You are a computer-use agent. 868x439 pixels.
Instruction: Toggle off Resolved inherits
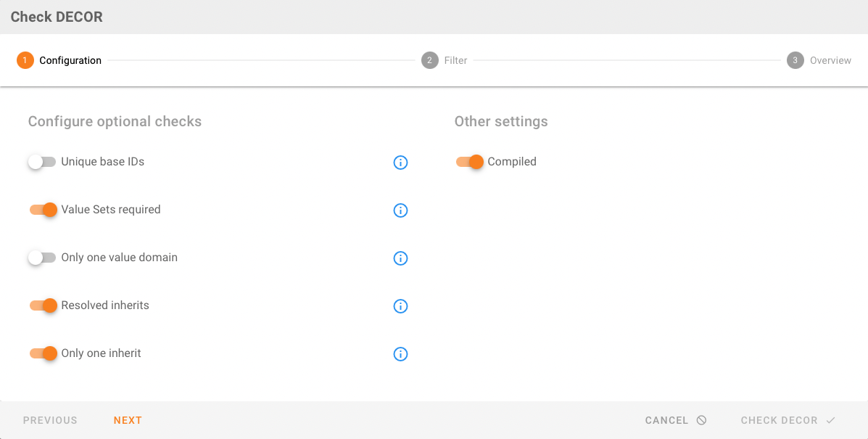pos(42,305)
